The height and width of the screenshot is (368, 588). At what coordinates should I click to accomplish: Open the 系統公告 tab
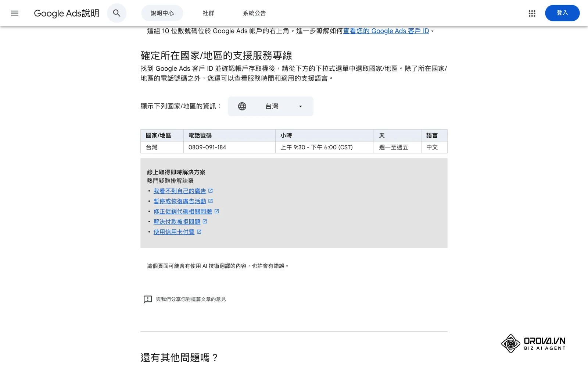tap(254, 13)
